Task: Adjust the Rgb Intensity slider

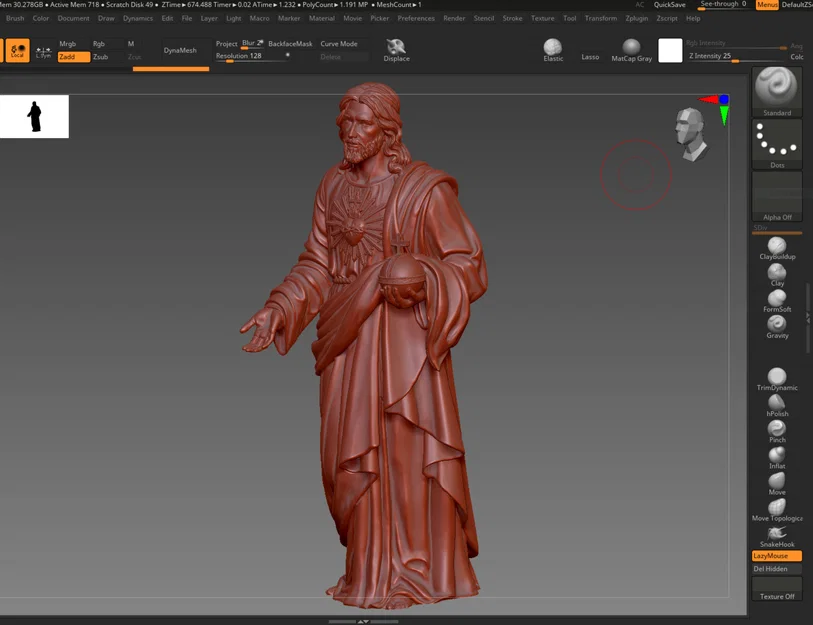Action: (x=735, y=44)
